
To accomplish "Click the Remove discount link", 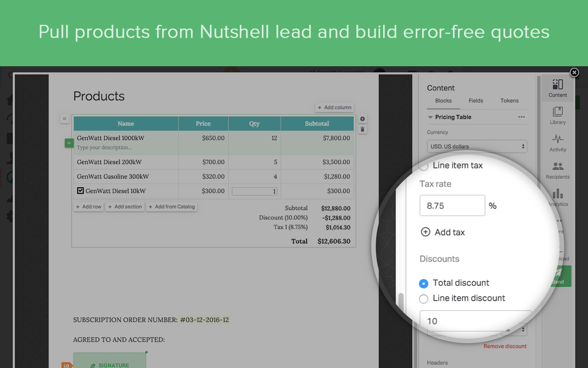I will pos(505,346).
